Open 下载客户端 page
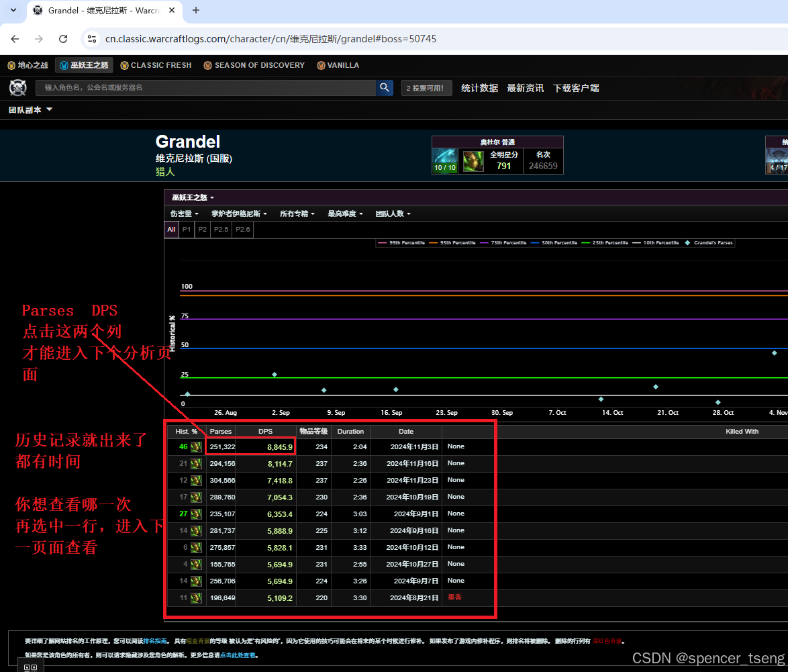The width and height of the screenshot is (788, 672). click(x=576, y=88)
